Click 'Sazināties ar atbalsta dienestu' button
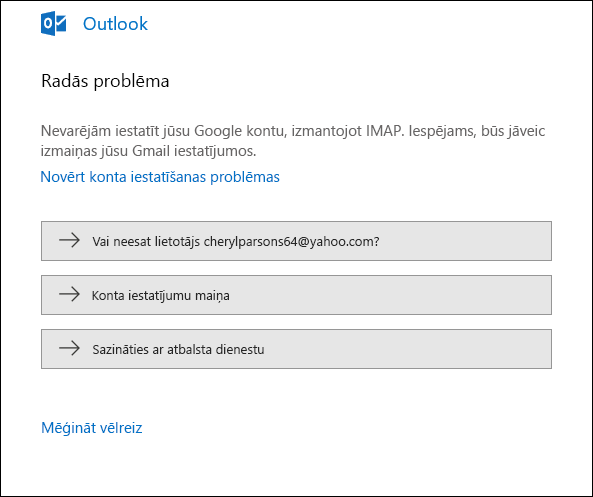 tap(296, 349)
